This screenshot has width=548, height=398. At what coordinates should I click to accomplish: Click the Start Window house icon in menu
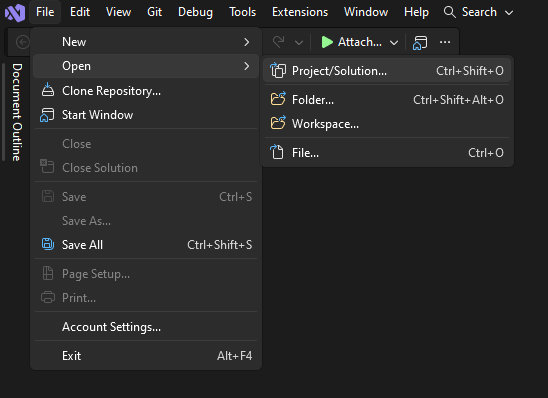[47, 115]
